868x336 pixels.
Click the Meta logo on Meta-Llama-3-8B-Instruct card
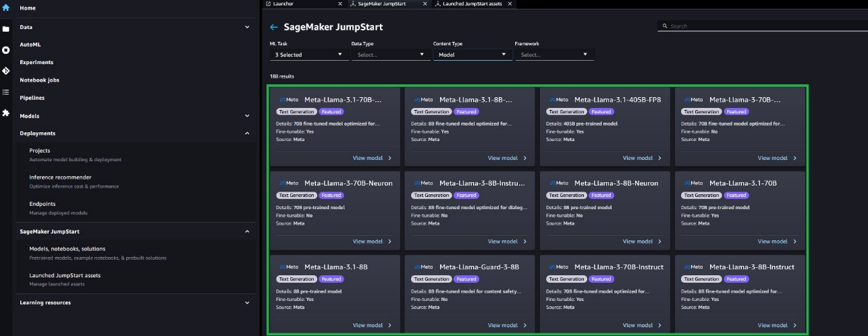pyautogui.click(x=693, y=267)
